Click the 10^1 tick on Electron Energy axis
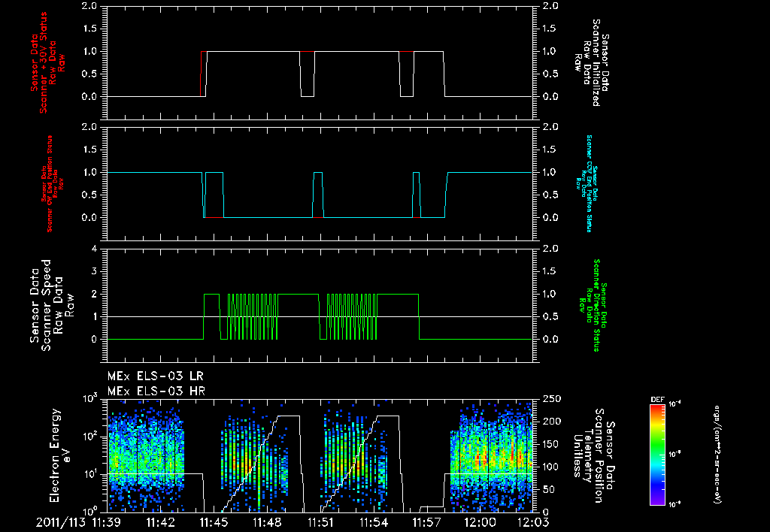 click(90, 473)
